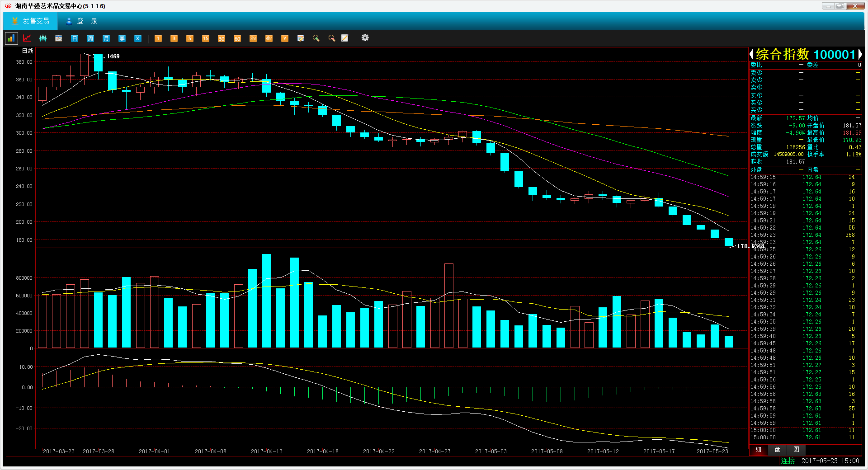The width and height of the screenshot is (868, 470).
Task: Go to previous instrument with left arrow
Action: click(x=751, y=54)
